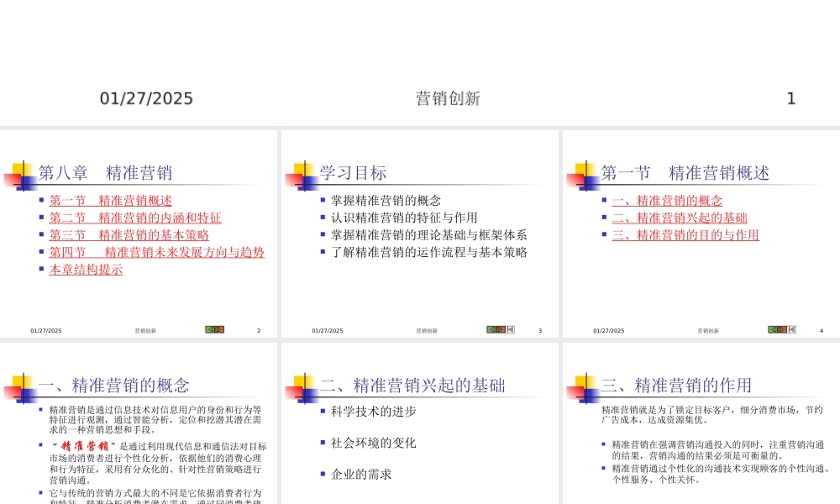Open the 第一节 精准营销概述 link
840x504 pixels.
pos(112,201)
